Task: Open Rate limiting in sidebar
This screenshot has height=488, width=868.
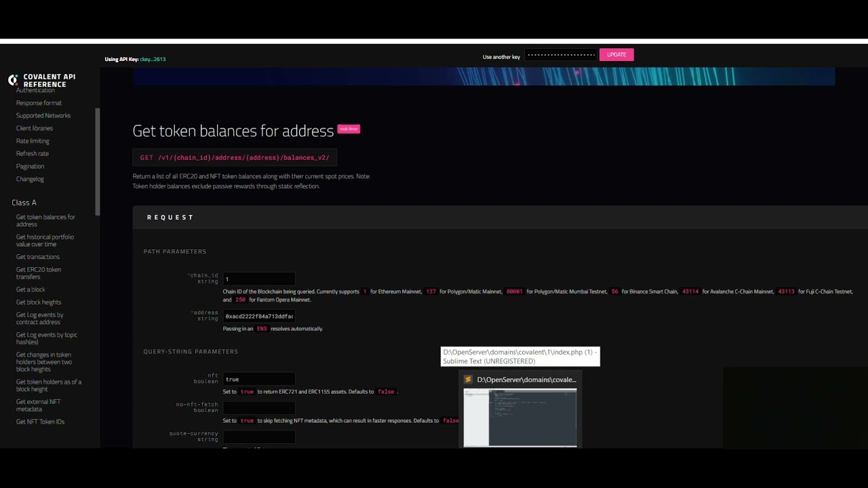Action: click(x=33, y=141)
